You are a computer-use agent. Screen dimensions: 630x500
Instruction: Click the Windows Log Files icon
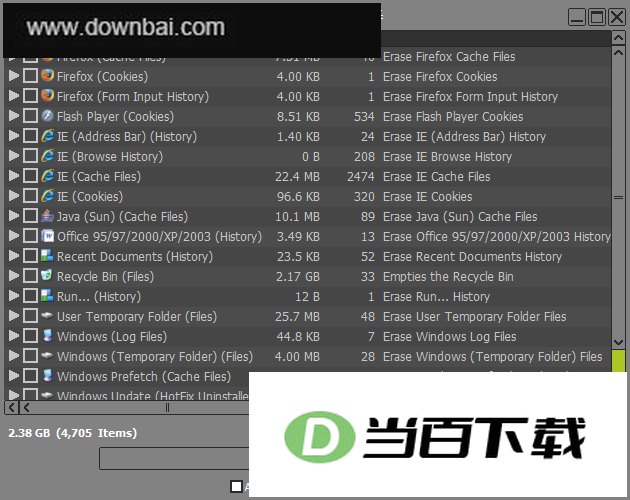tap(47, 336)
